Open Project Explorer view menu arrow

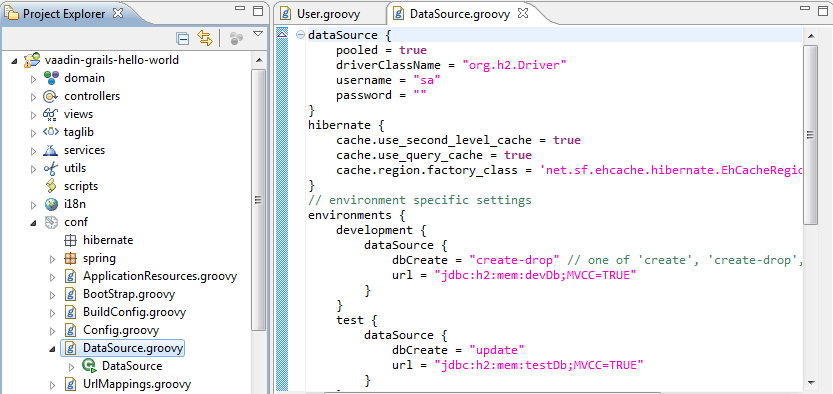click(258, 33)
